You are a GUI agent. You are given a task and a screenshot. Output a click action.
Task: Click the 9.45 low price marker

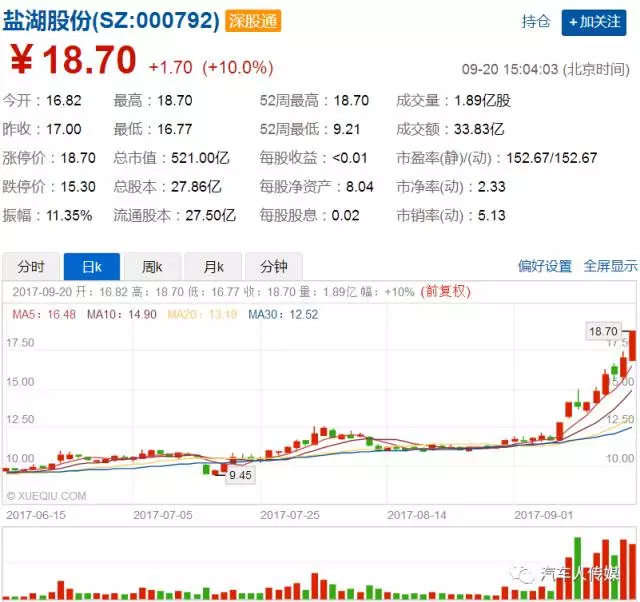(240, 475)
